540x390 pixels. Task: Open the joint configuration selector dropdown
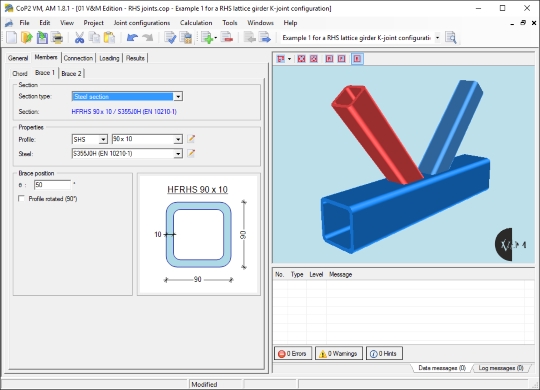(437, 38)
